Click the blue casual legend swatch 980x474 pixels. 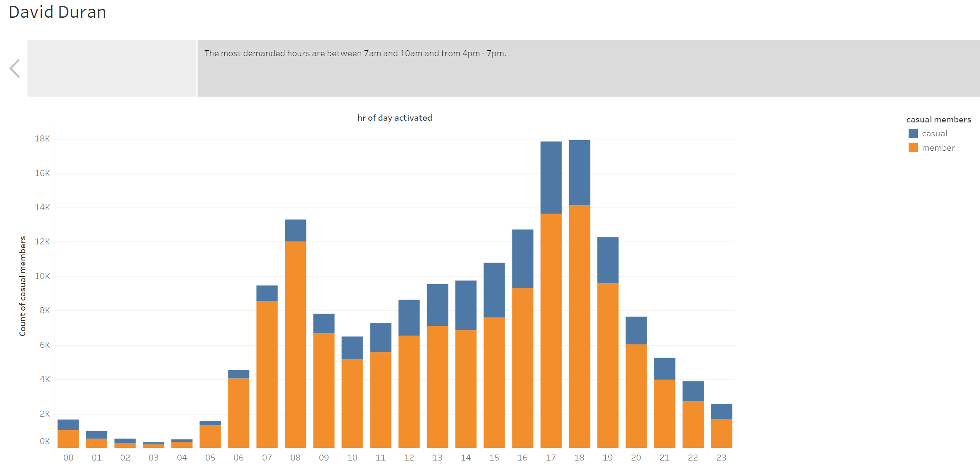913,134
